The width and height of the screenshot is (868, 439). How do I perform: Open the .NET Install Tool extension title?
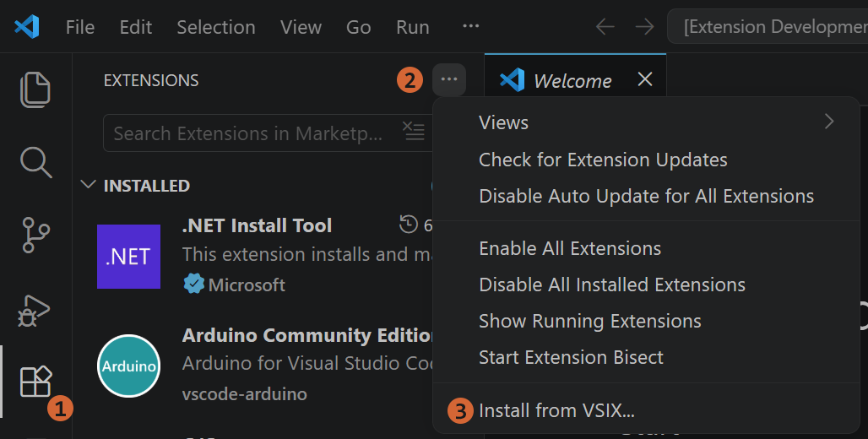coord(257,225)
